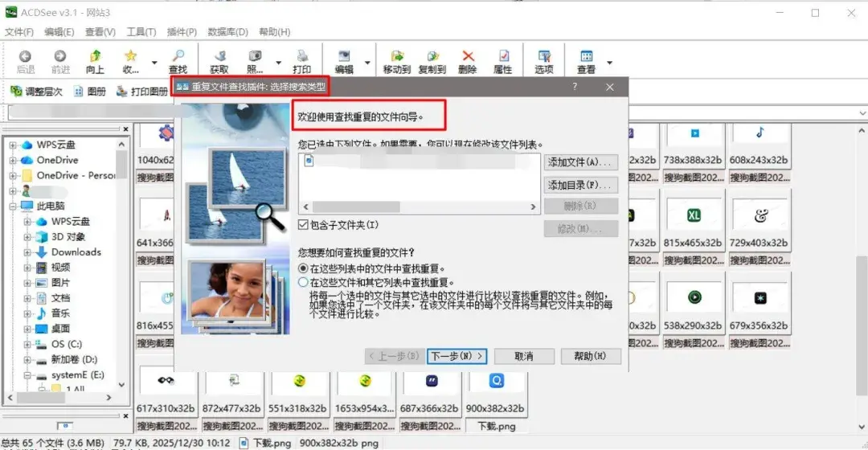Cancel the wizard with 取消

[x=524, y=356]
